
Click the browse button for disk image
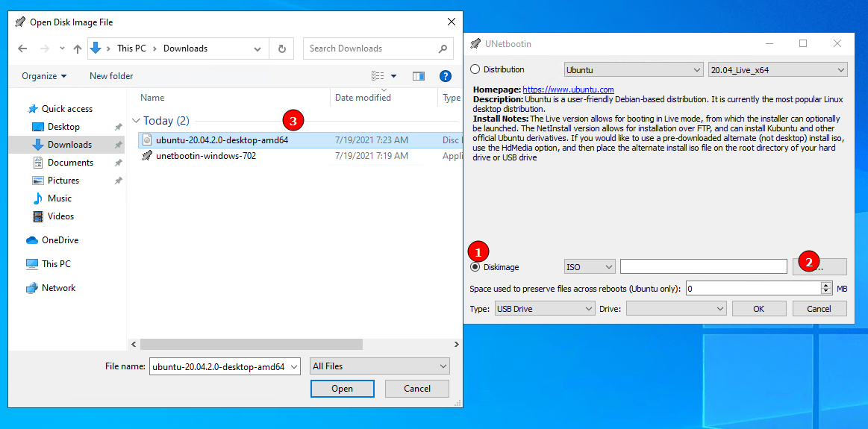pos(819,267)
